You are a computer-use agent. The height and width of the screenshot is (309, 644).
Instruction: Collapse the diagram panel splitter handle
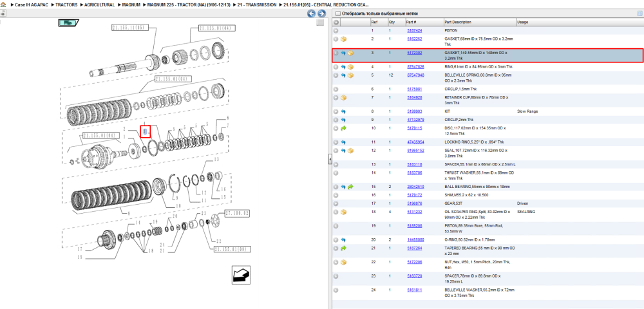click(x=330, y=159)
